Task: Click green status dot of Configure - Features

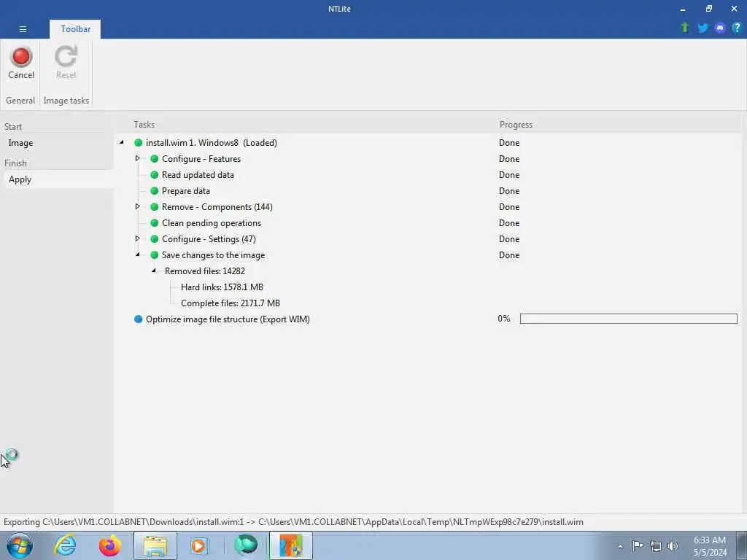Action: 155,158
